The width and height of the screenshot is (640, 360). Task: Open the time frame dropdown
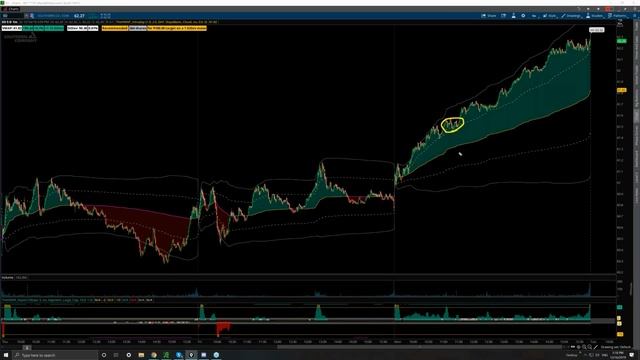(x=534, y=16)
